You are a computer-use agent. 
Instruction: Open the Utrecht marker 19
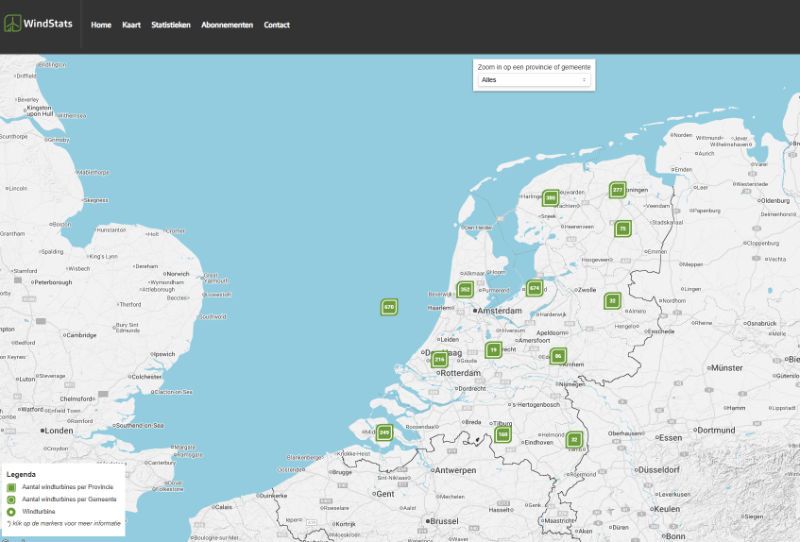click(x=493, y=350)
